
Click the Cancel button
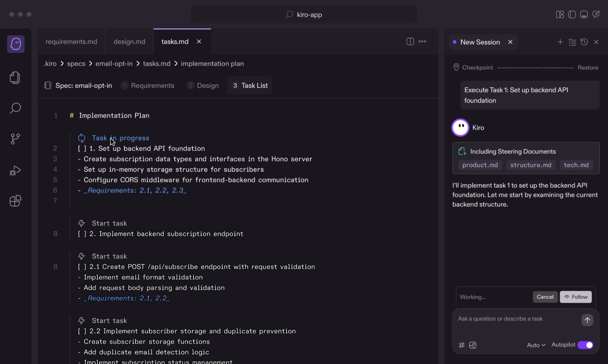[545, 297]
